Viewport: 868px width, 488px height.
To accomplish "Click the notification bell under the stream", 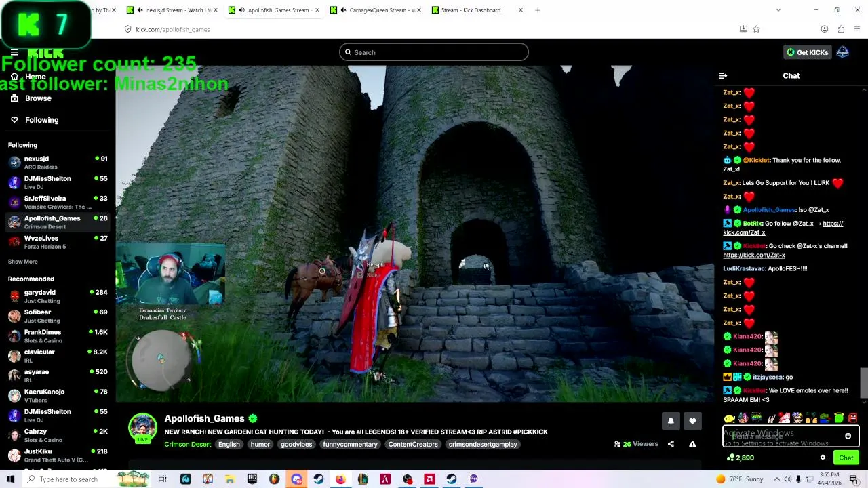I will point(671,421).
